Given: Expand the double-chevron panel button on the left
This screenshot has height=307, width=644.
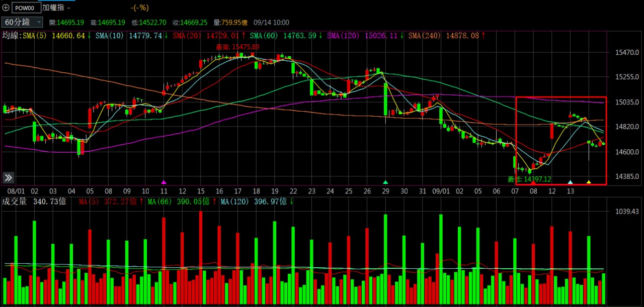Looking at the screenshot, I should pyautogui.click(x=9, y=177).
